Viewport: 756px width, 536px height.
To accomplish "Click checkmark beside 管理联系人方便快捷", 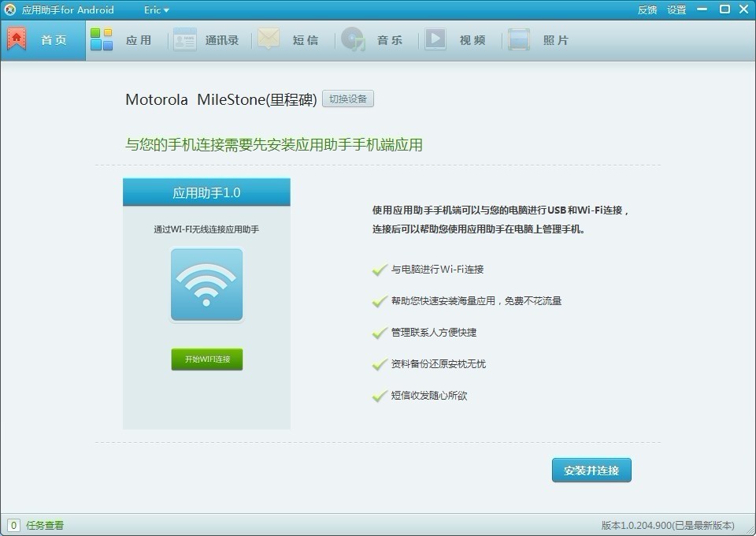I will tap(380, 332).
